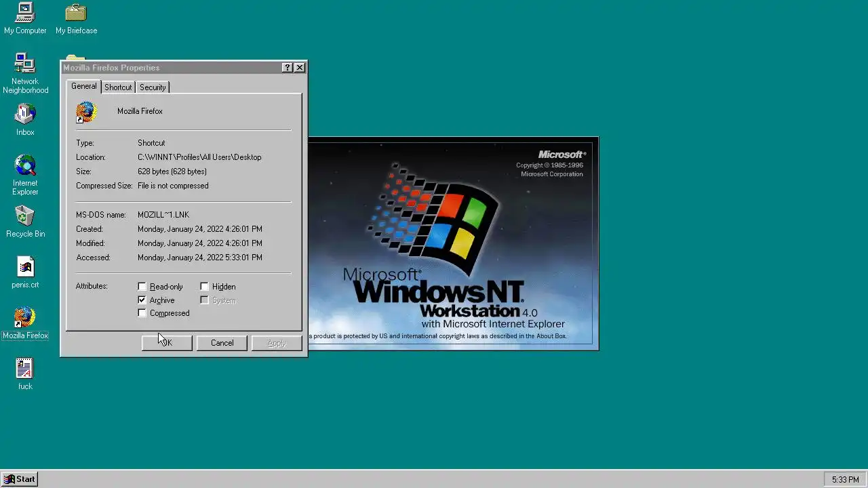
Task: Switch to the General tab
Action: pyautogui.click(x=84, y=86)
